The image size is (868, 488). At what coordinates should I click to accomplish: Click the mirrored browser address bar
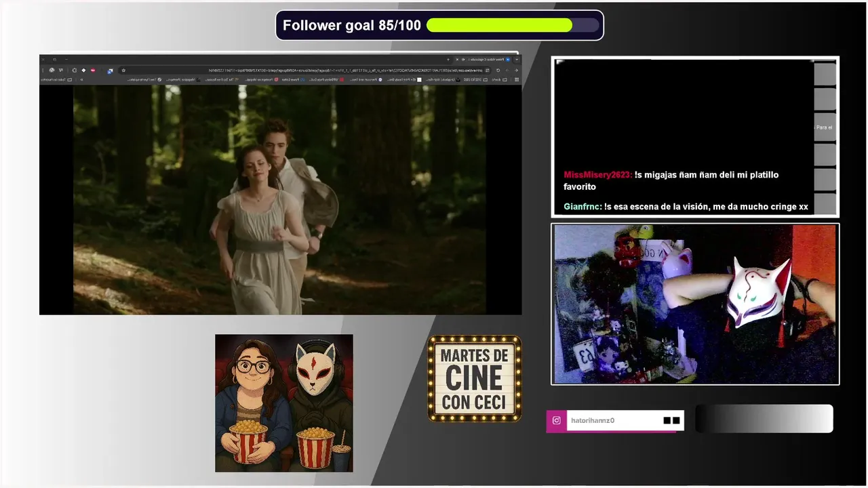tap(305, 70)
